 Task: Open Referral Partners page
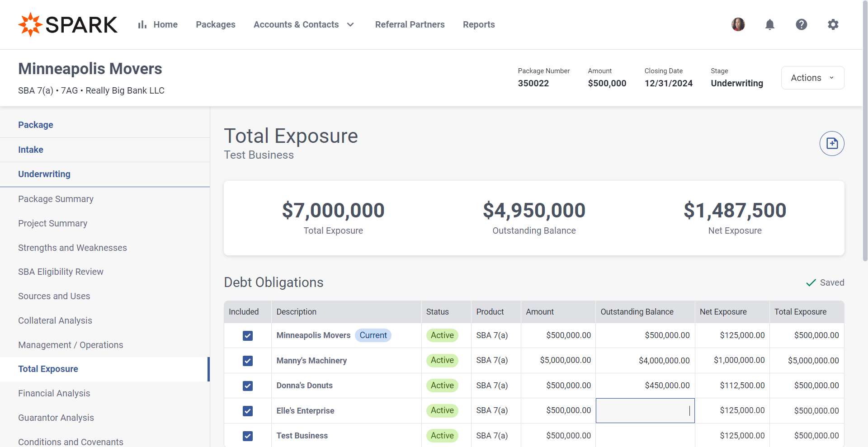pos(410,24)
